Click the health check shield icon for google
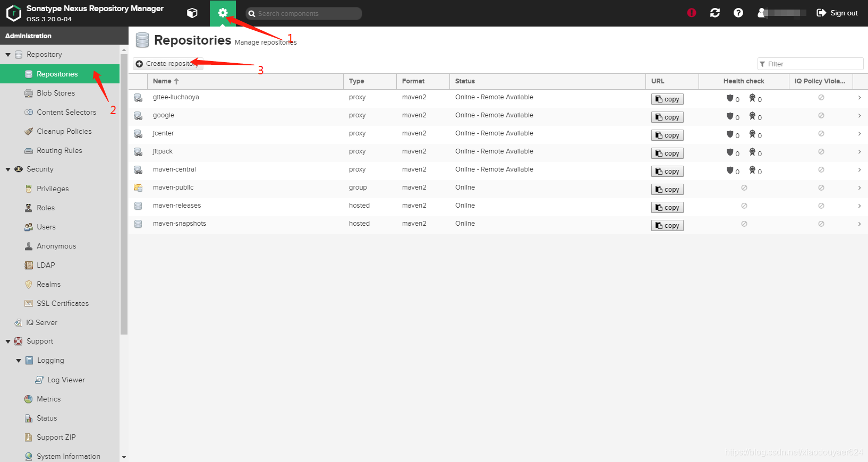 [x=730, y=116]
